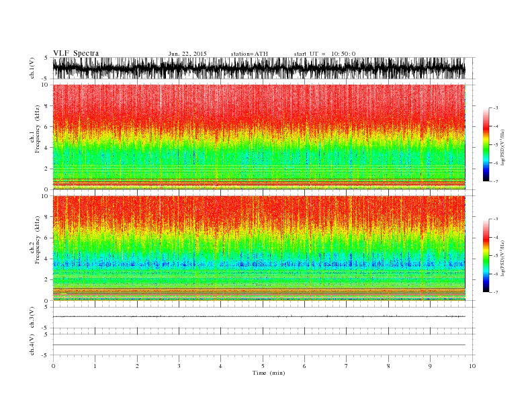
Task: Click the '-3' label on upper colorbar
Action: (495, 108)
